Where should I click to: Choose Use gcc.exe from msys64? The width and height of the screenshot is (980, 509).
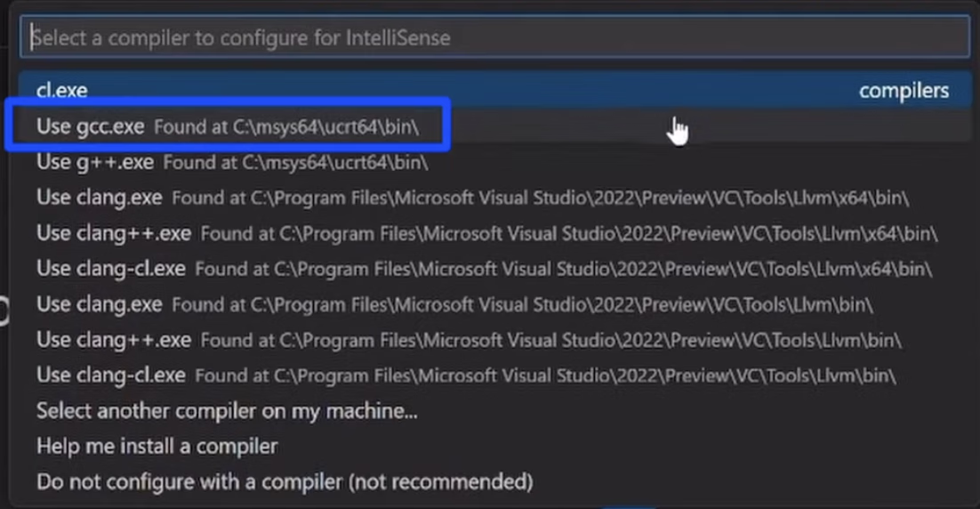(x=494, y=126)
